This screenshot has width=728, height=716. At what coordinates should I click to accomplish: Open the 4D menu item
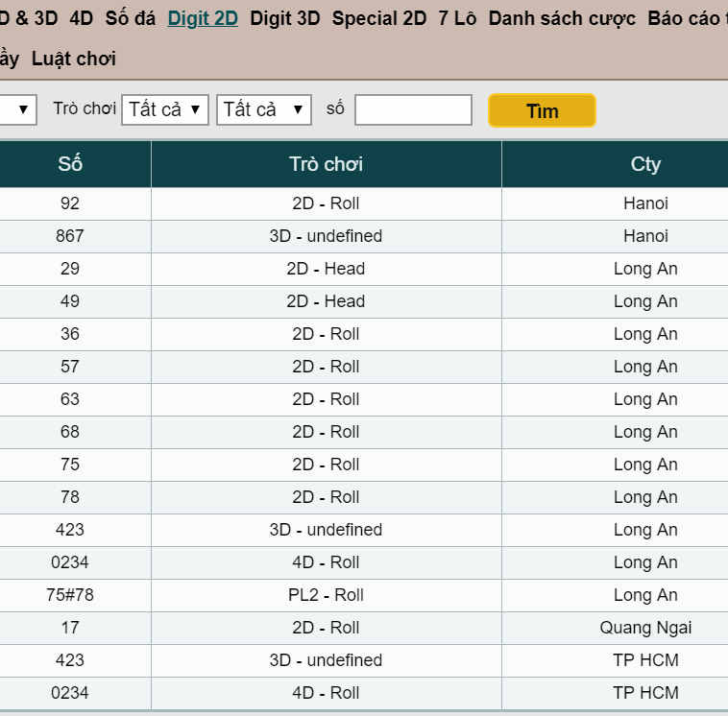click(x=82, y=18)
